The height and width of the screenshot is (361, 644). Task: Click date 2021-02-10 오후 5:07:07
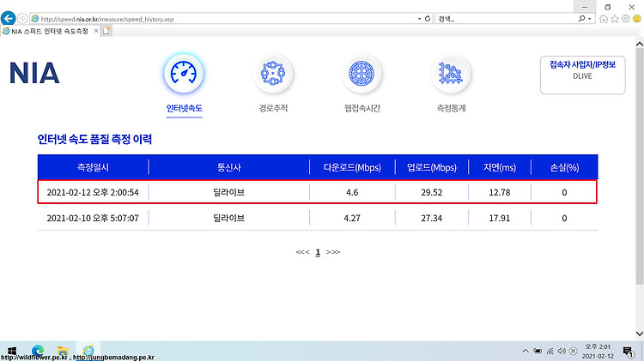[93, 219]
